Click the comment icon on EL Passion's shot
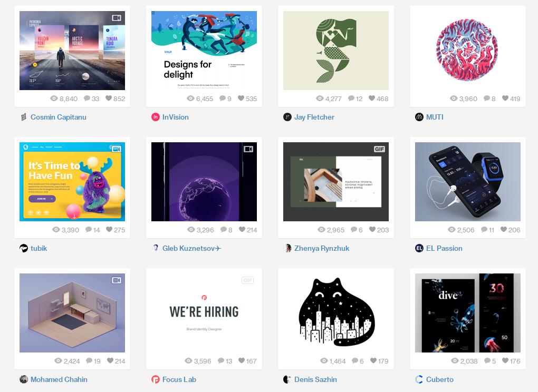The height and width of the screenshot is (392, 538). 484,230
